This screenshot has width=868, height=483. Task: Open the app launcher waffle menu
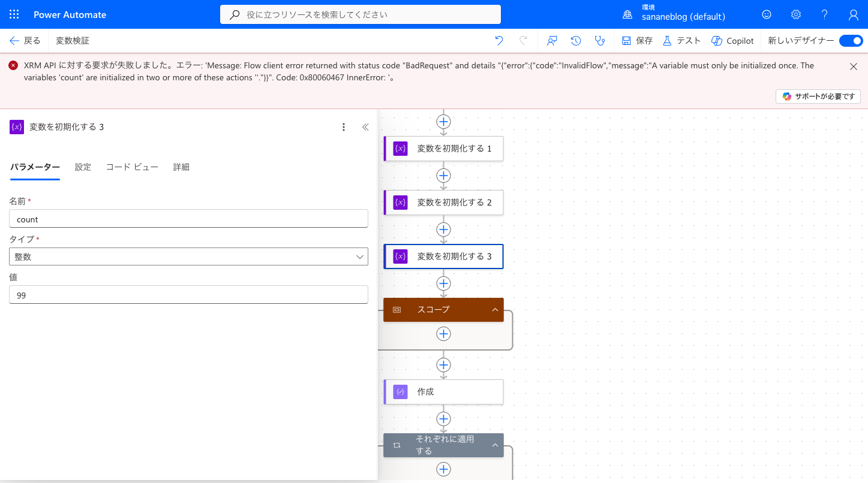point(14,14)
